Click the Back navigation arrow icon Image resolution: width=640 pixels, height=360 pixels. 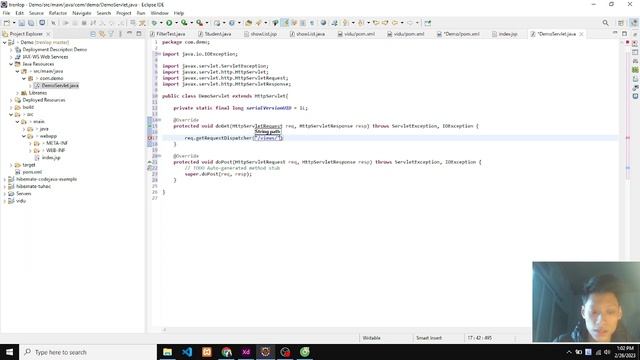395,23
